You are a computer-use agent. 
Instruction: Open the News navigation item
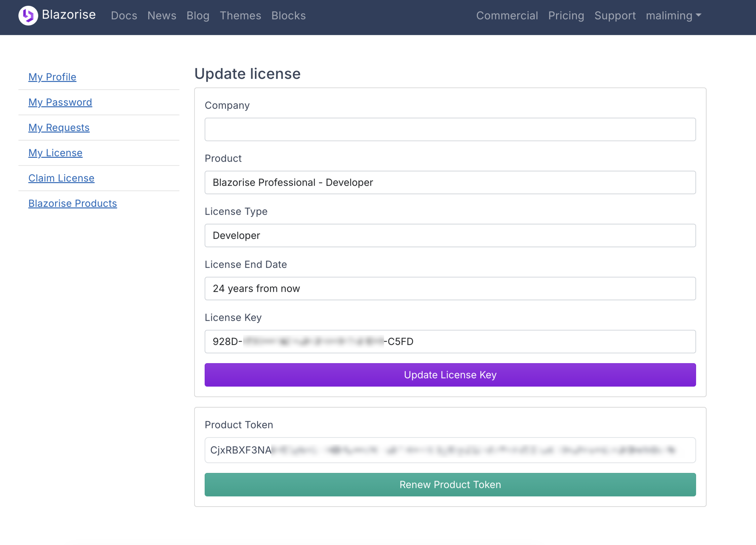point(162,16)
